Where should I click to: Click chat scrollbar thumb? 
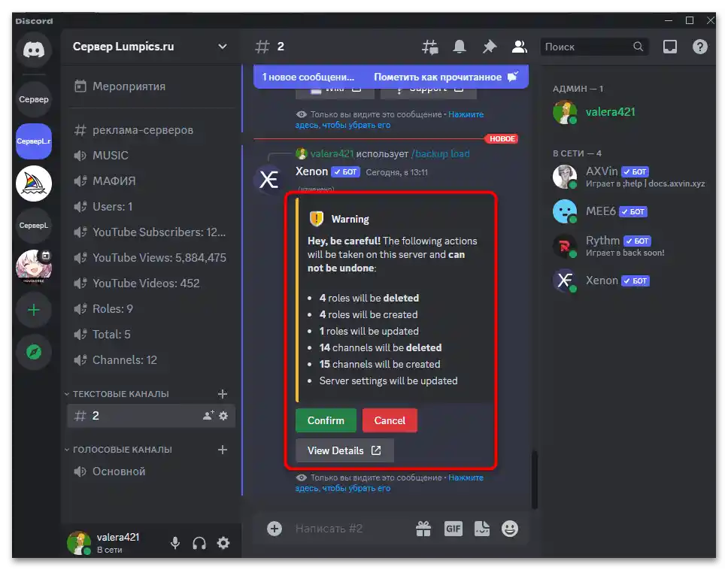pyautogui.click(x=535, y=480)
